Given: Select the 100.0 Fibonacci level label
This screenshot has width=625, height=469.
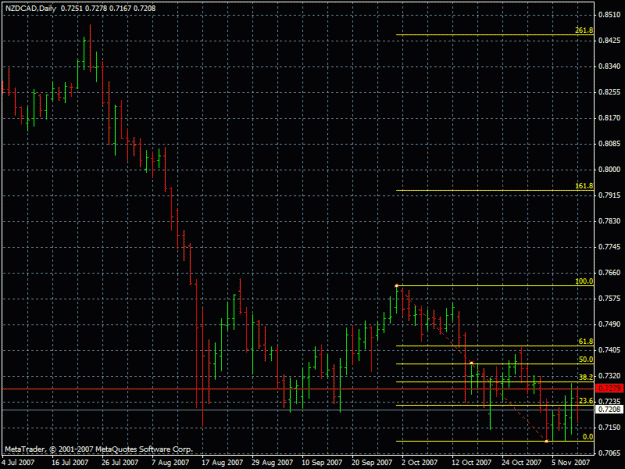Looking at the screenshot, I should [584, 281].
